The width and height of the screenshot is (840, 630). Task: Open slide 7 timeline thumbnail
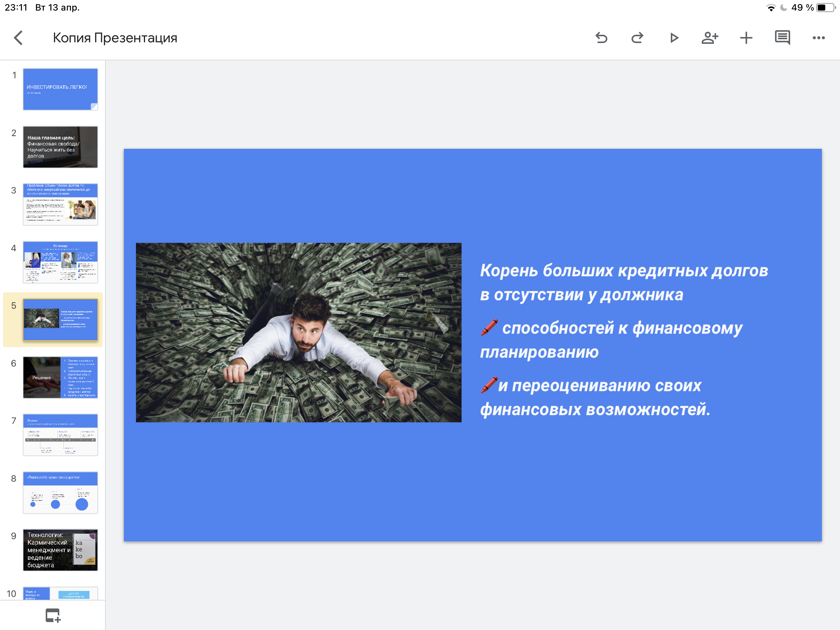click(x=60, y=435)
